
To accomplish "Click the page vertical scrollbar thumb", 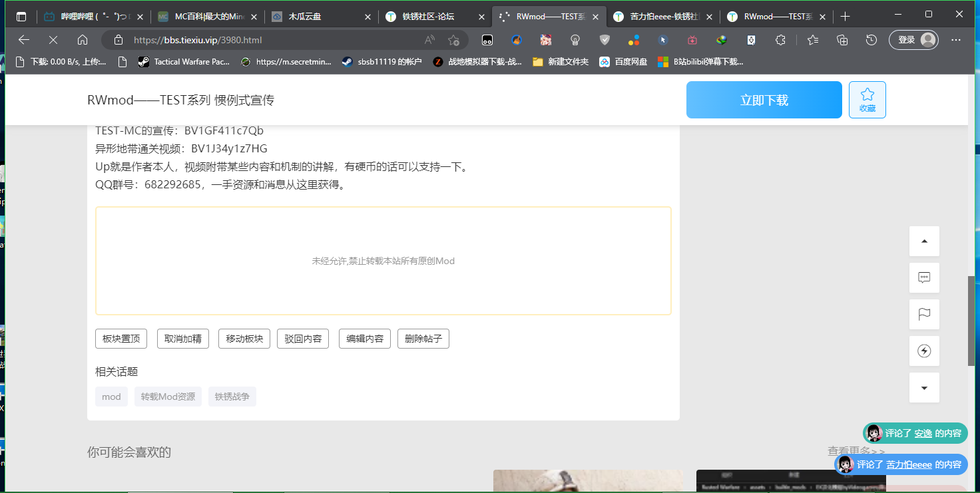I will (x=971, y=319).
